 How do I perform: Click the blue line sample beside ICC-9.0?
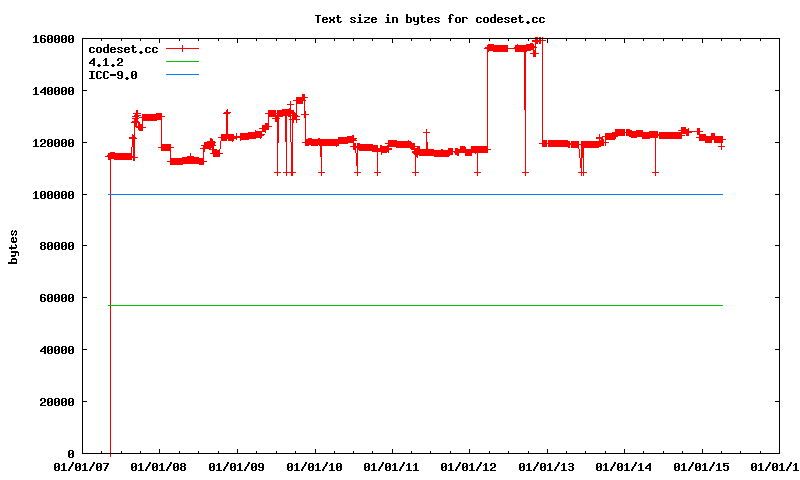[183, 75]
